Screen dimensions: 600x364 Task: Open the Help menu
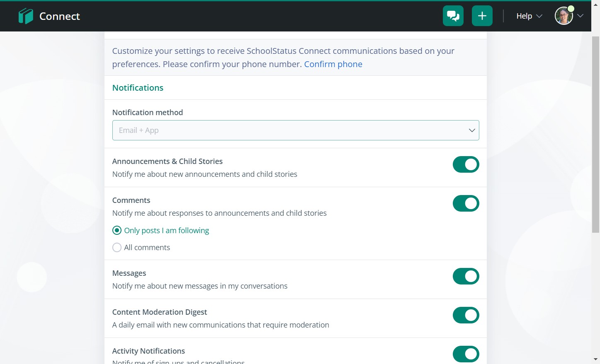pyautogui.click(x=529, y=16)
